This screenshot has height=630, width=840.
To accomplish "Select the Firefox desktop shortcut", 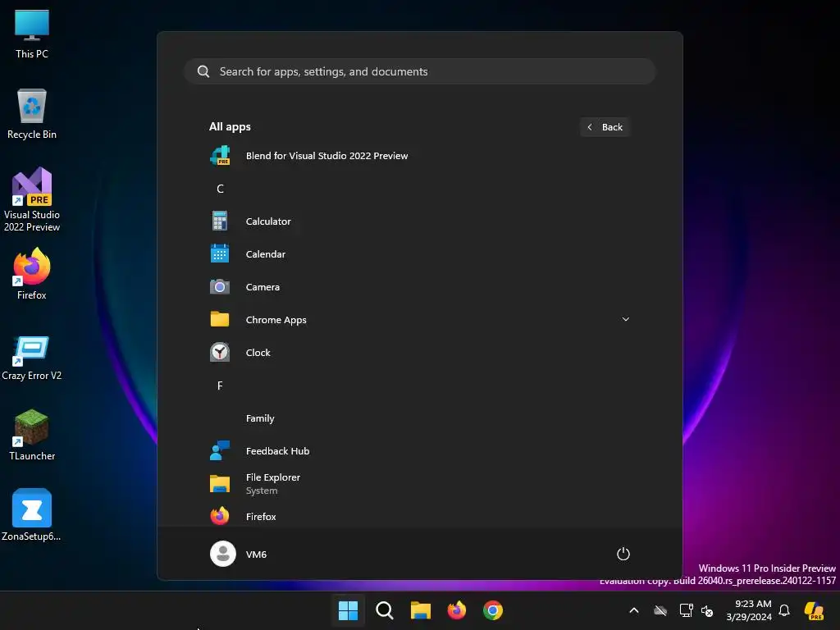I will pos(32,274).
